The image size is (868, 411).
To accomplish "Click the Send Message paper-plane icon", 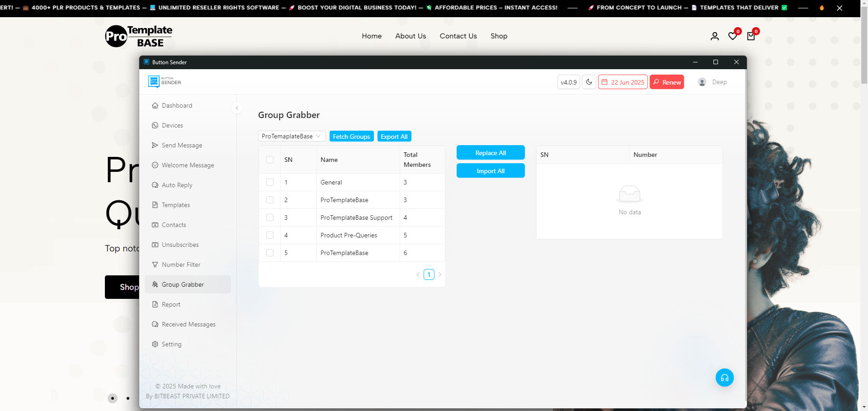I will coord(155,145).
